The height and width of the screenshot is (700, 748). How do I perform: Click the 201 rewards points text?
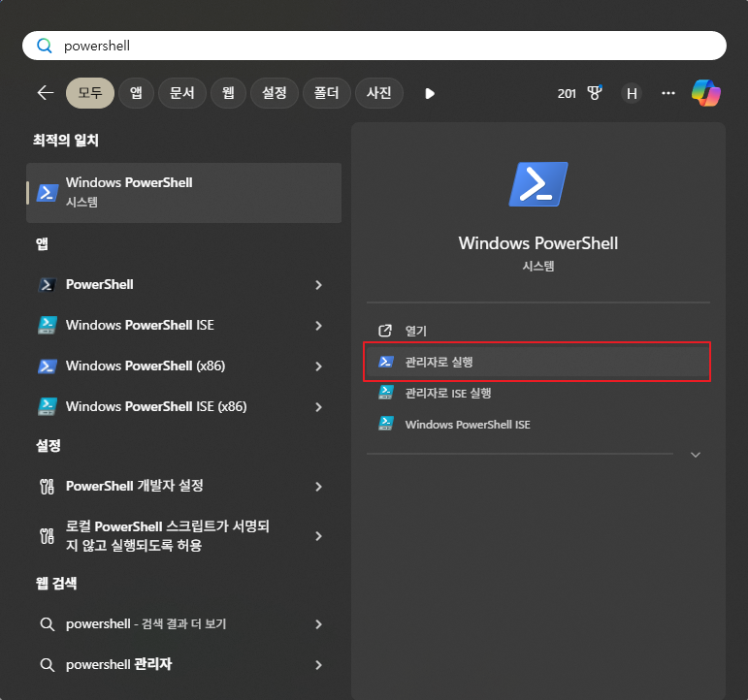click(567, 93)
